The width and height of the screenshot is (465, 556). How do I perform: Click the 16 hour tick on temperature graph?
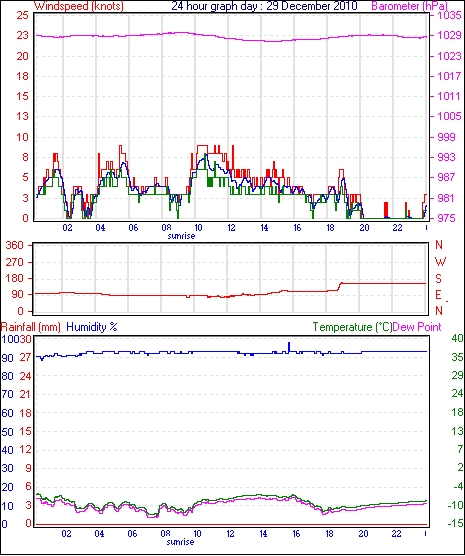click(296, 534)
